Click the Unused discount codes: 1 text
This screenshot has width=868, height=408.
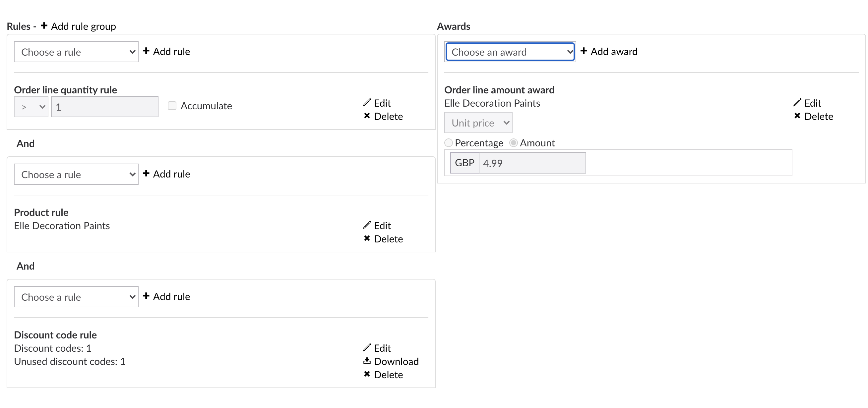click(x=70, y=362)
